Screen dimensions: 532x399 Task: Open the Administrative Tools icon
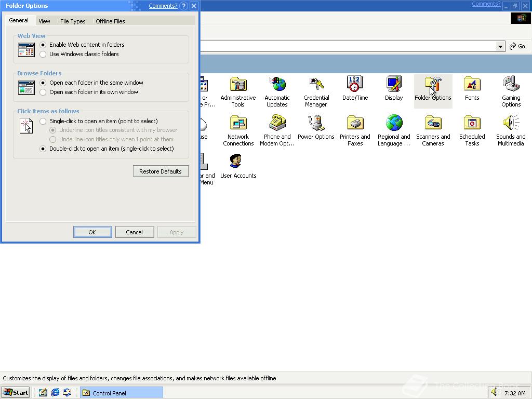[x=238, y=91]
